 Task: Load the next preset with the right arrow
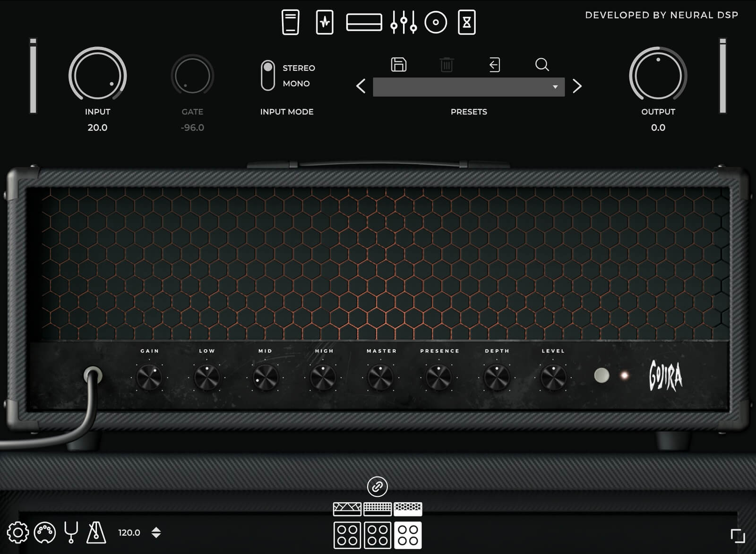coord(577,86)
